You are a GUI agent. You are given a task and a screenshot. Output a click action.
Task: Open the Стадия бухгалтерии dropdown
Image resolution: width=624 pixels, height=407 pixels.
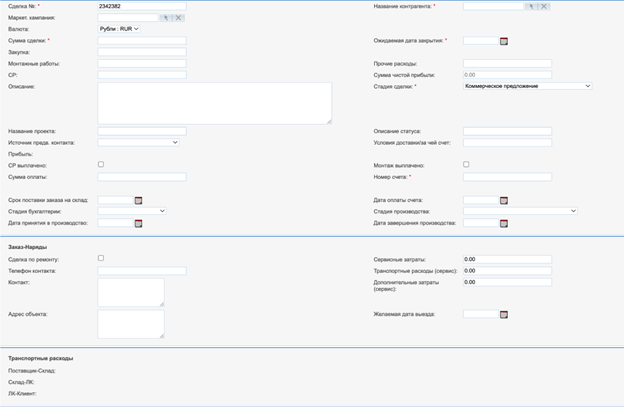(x=132, y=211)
